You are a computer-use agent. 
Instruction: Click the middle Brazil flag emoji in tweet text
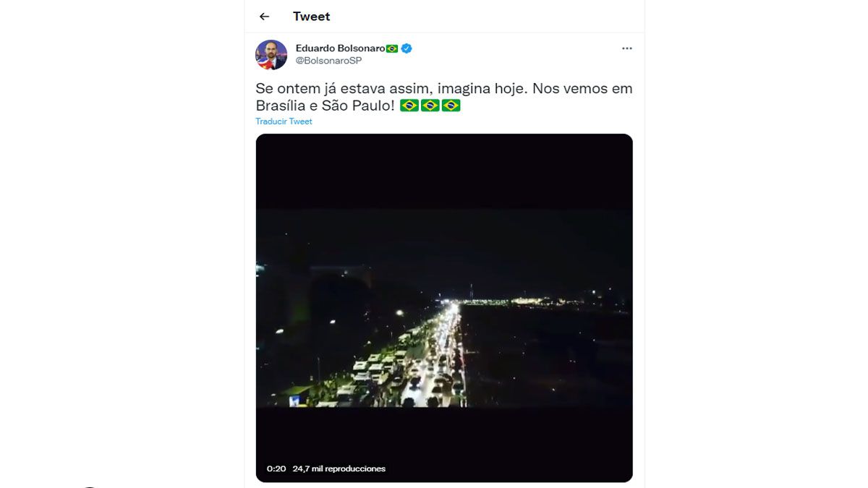tap(430, 106)
